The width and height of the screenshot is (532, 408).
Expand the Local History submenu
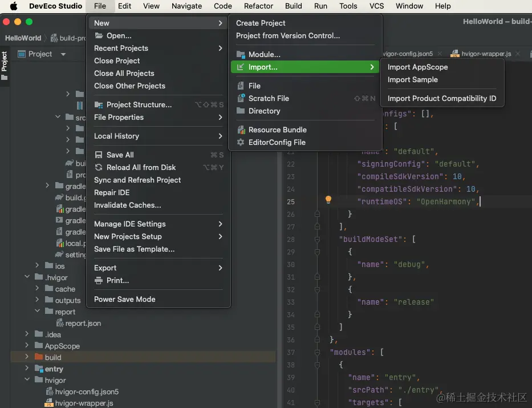220,136
